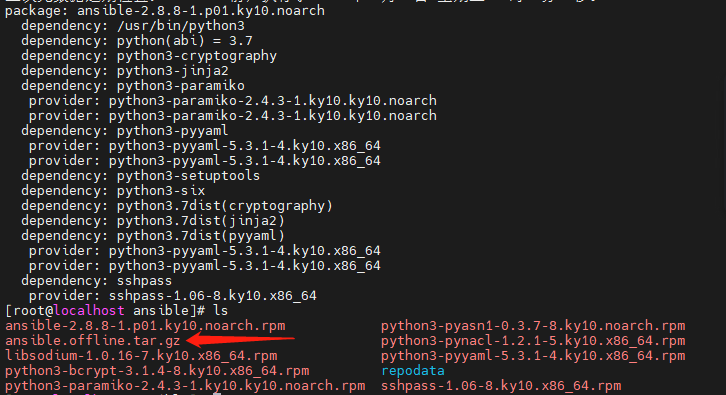The height and width of the screenshot is (395, 726).
Task: Click the python(abi) = 3.7 dependency line
Action: pyautogui.click(x=137, y=41)
